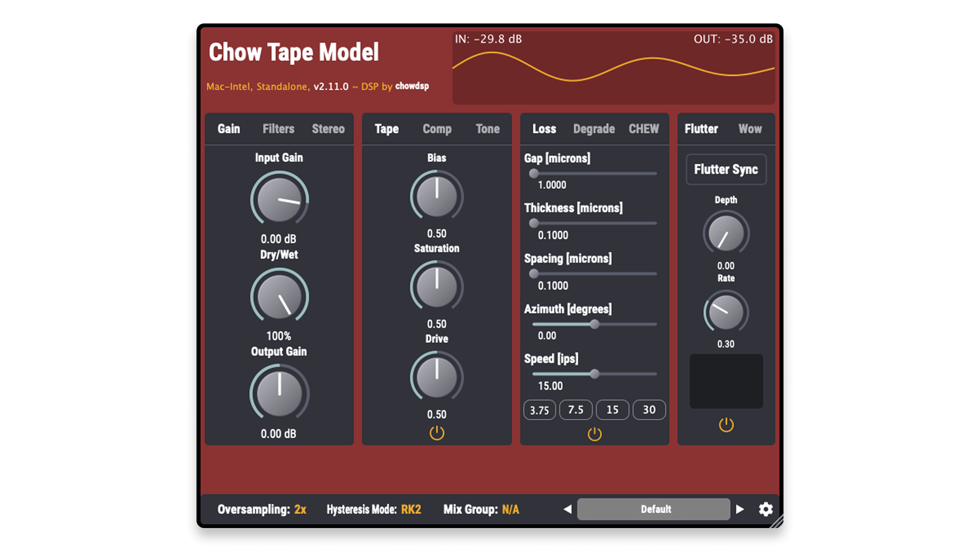Toggle Loss section power icon
980x551 pixels.
(x=595, y=434)
